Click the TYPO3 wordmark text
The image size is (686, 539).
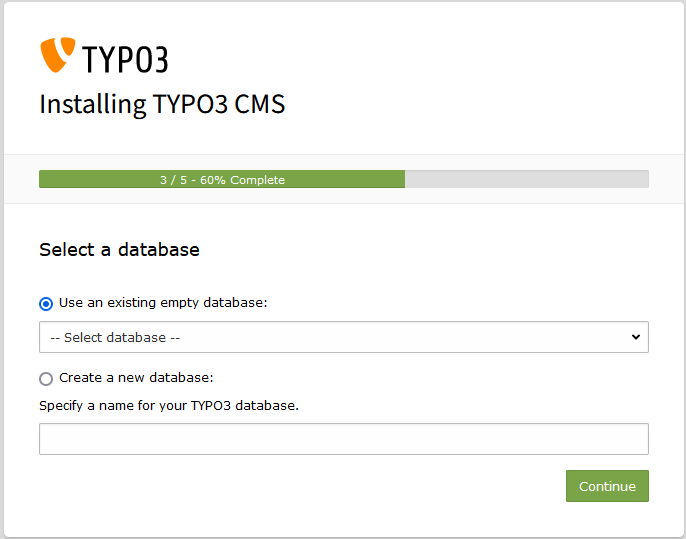[125, 59]
